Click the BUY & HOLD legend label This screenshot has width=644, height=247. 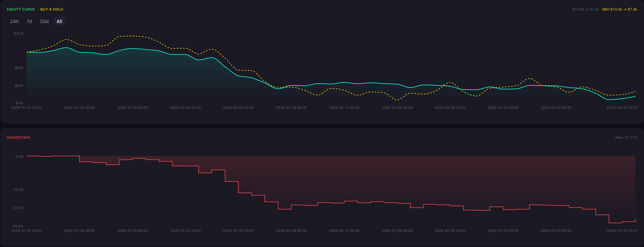[x=52, y=9]
